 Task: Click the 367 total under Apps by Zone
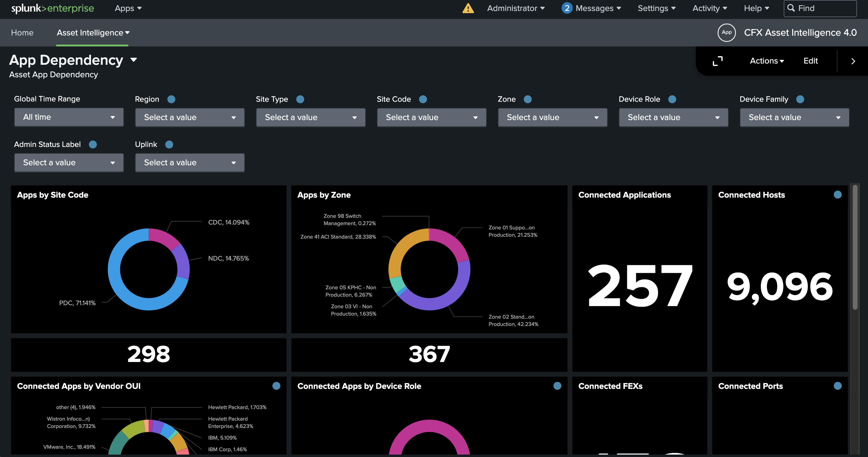[429, 354]
